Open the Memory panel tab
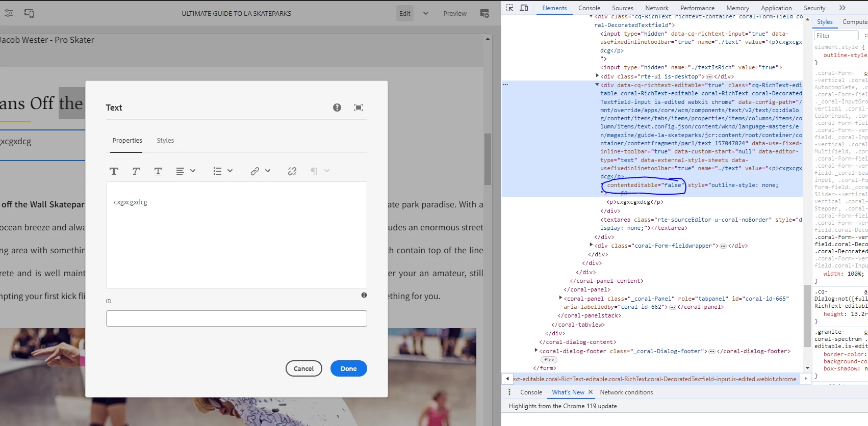This screenshot has height=426, width=868. [x=738, y=8]
